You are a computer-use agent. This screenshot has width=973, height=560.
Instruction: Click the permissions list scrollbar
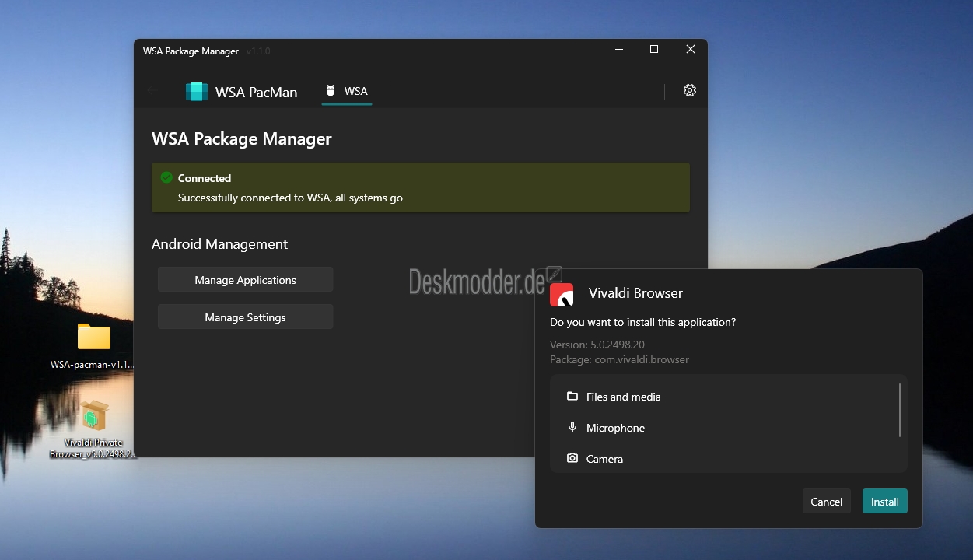[900, 410]
